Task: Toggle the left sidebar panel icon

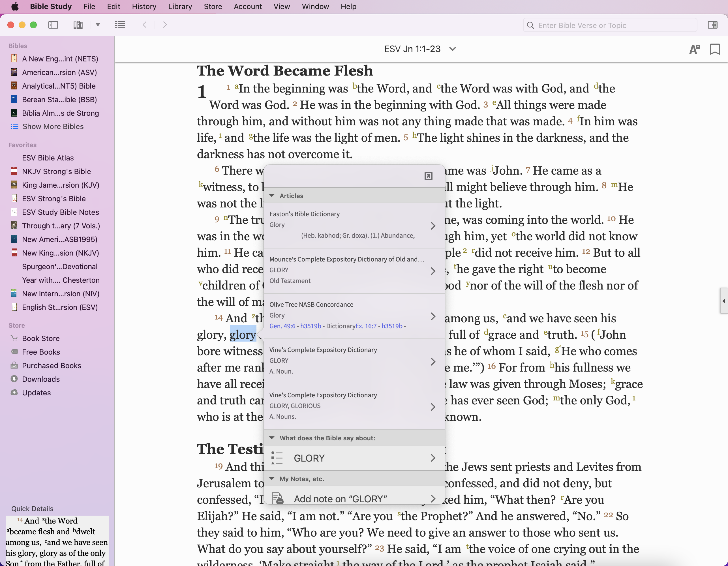Action: pyautogui.click(x=53, y=25)
